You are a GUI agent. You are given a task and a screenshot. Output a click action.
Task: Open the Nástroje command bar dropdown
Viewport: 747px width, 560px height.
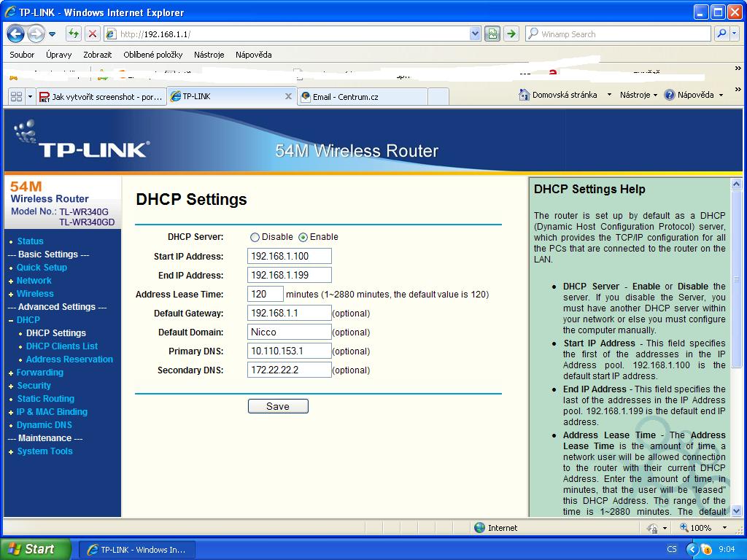click(x=638, y=95)
